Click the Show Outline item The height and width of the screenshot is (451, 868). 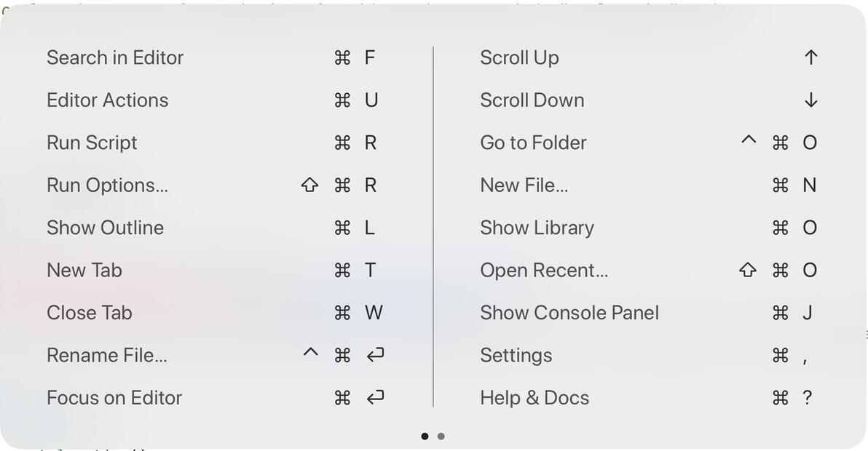(105, 228)
